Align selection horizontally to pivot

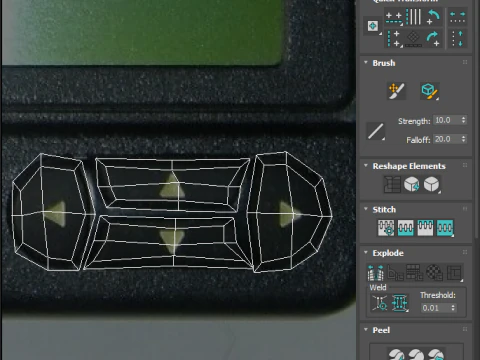point(394,17)
